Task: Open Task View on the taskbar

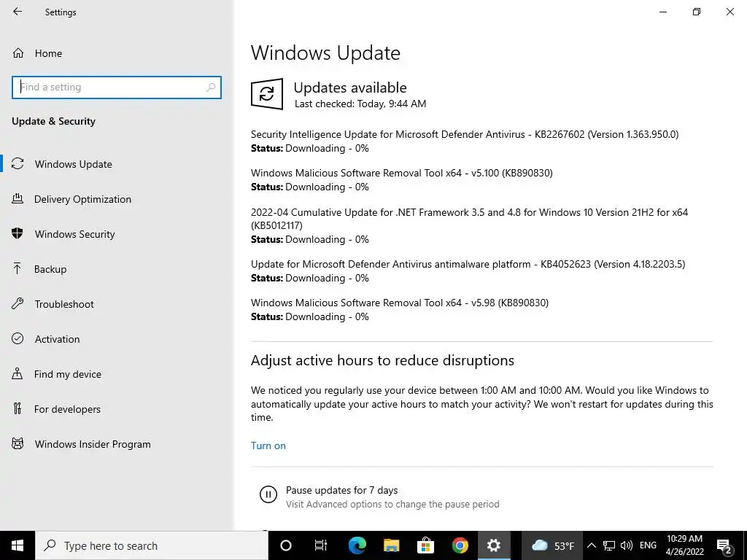Action: (x=321, y=545)
